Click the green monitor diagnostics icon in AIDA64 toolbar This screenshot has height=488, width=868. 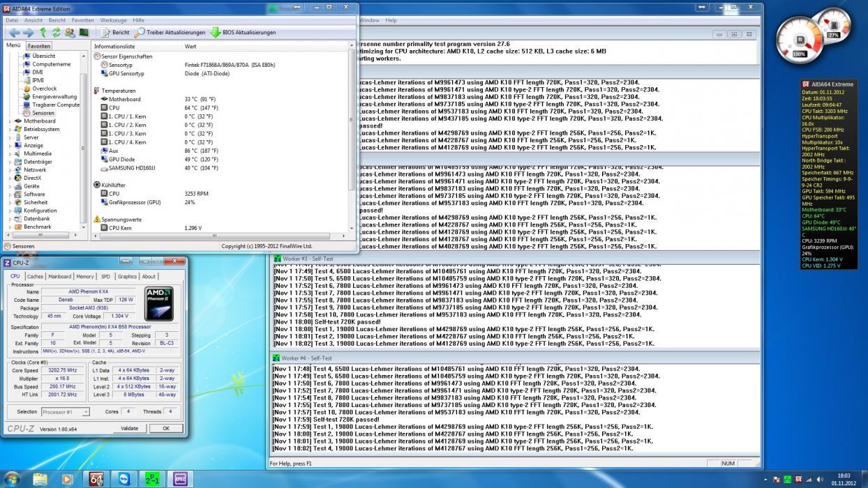coord(84,32)
